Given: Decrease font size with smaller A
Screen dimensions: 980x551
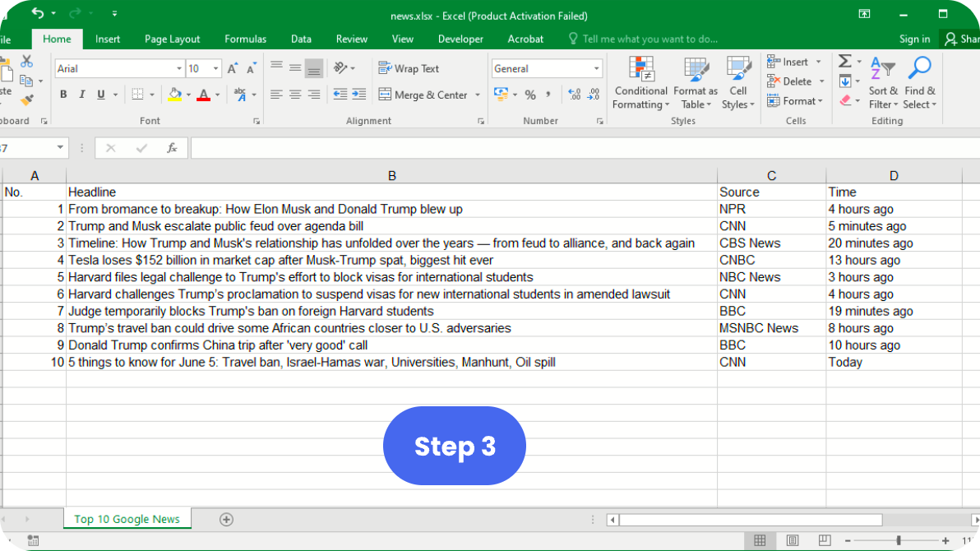Looking at the screenshot, I should point(252,69).
